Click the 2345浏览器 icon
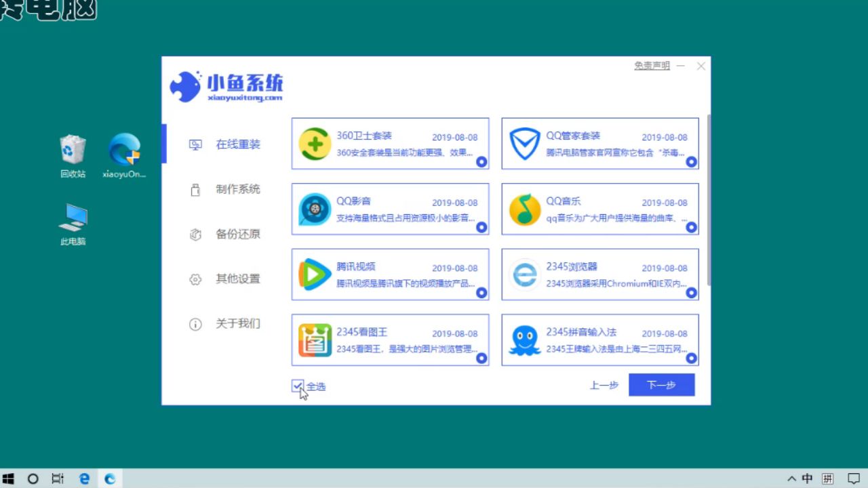Viewport: 868px width, 488px height. coord(524,274)
